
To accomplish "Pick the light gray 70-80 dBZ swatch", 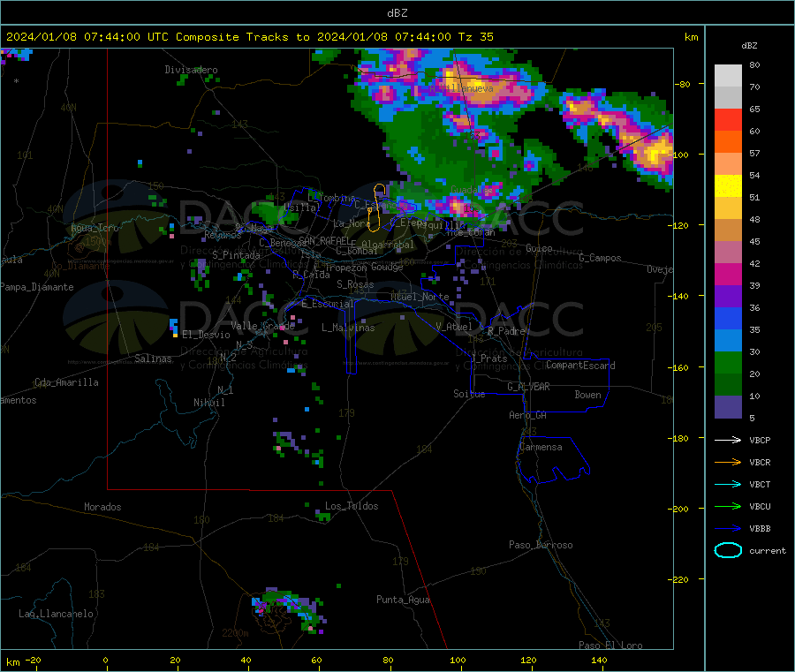I will [728, 76].
